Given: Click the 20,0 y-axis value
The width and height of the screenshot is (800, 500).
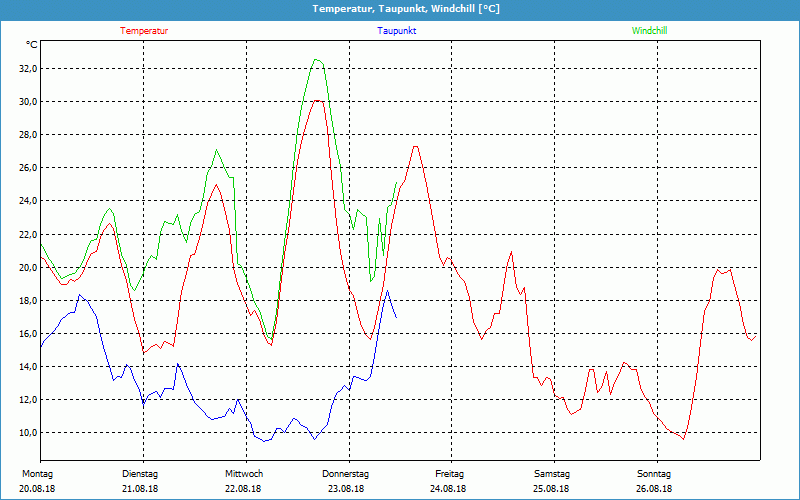Looking at the screenshot, I should click(x=28, y=267).
